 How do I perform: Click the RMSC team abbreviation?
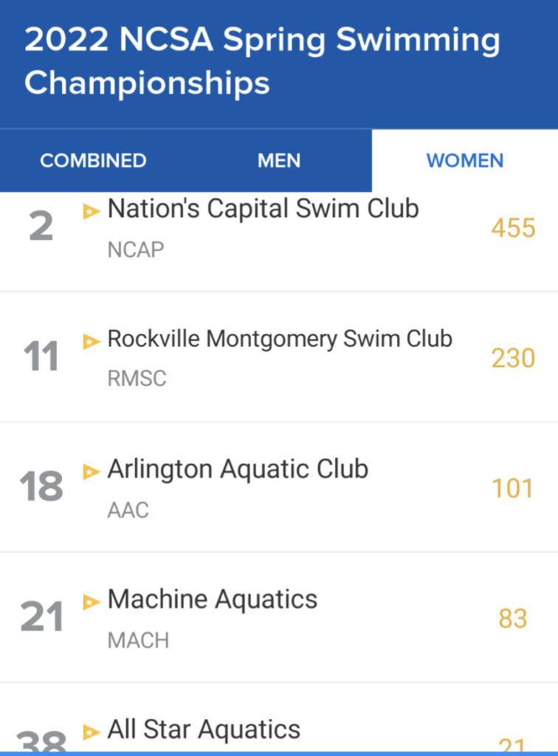(x=137, y=379)
